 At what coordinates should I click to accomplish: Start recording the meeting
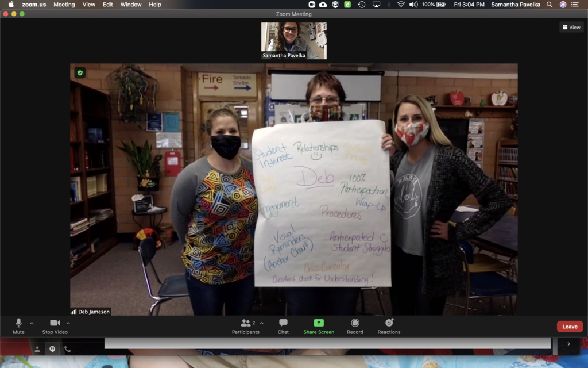(x=355, y=326)
